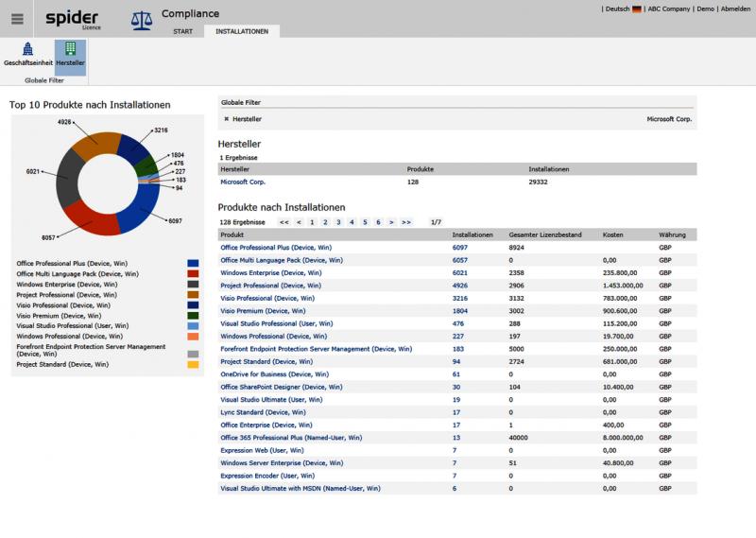Image resolution: width=756 pixels, height=538 pixels.
Task: Click the brown 4926 donut segment
Action: pyautogui.click(x=98, y=142)
